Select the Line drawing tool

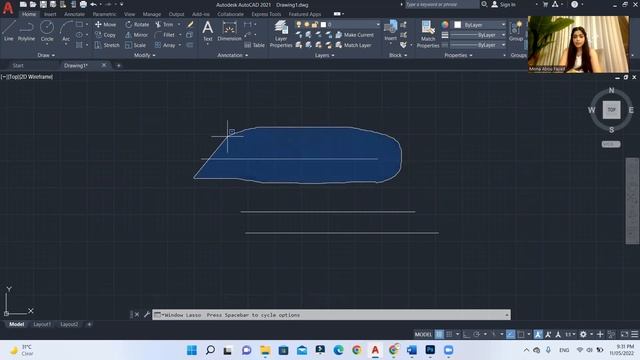9,31
